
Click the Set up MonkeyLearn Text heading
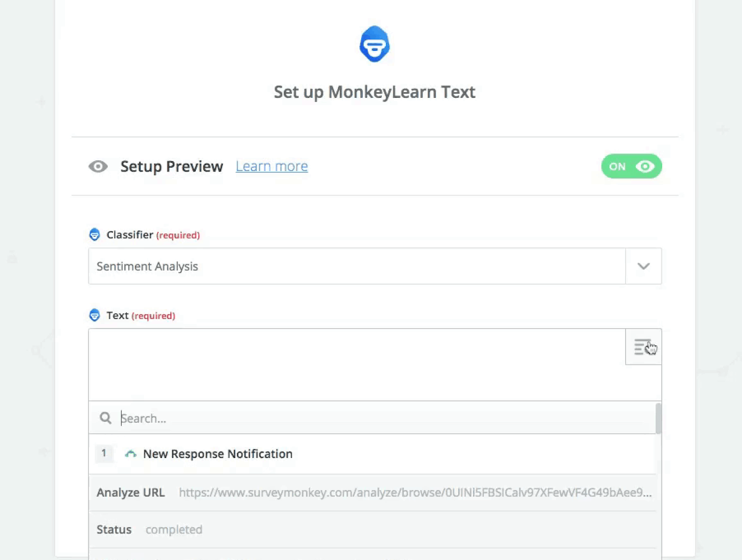click(375, 92)
